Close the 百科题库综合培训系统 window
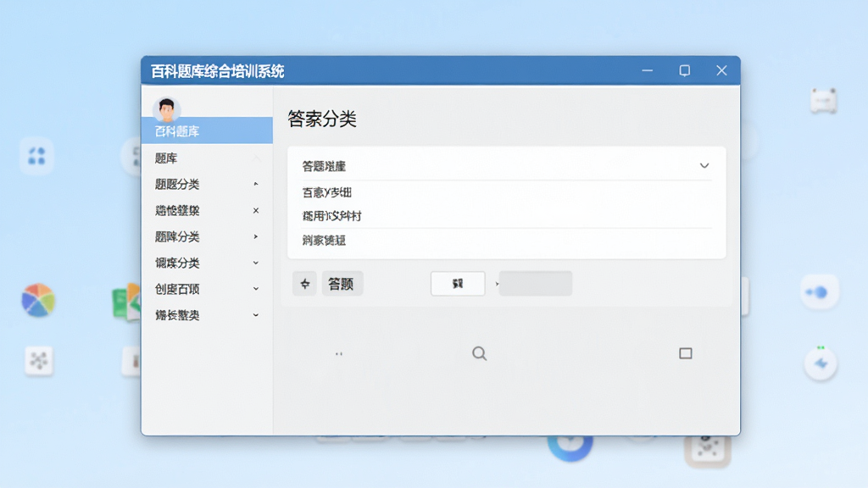This screenshot has width=868, height=488. tap(721, 71)
